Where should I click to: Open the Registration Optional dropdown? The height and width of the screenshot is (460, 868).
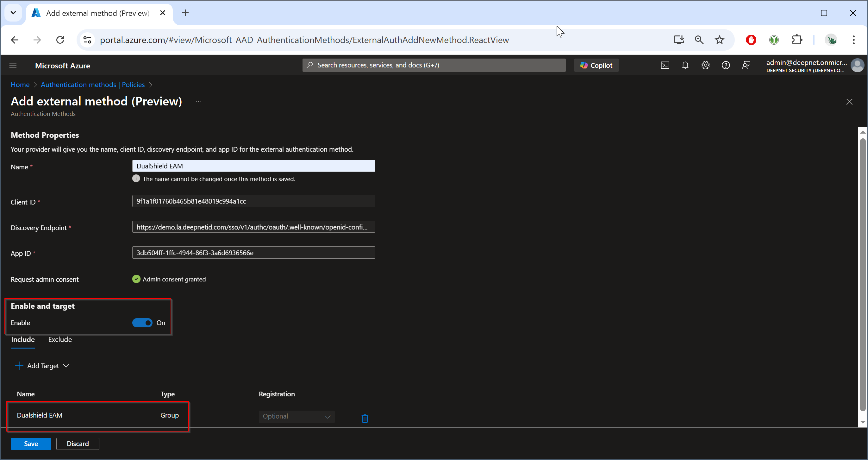tap(296, 417)
